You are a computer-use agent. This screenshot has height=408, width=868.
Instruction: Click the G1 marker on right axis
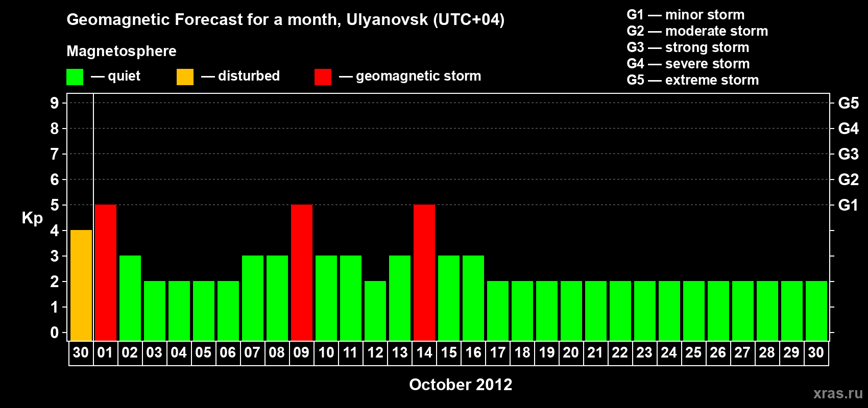tap(849, 205)
